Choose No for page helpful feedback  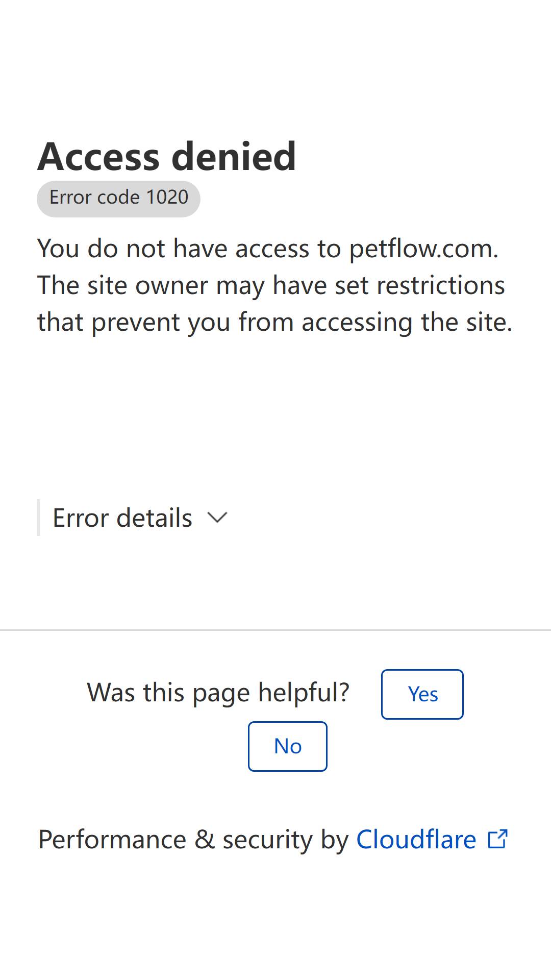pyautogui.click(x=288, y=746)
